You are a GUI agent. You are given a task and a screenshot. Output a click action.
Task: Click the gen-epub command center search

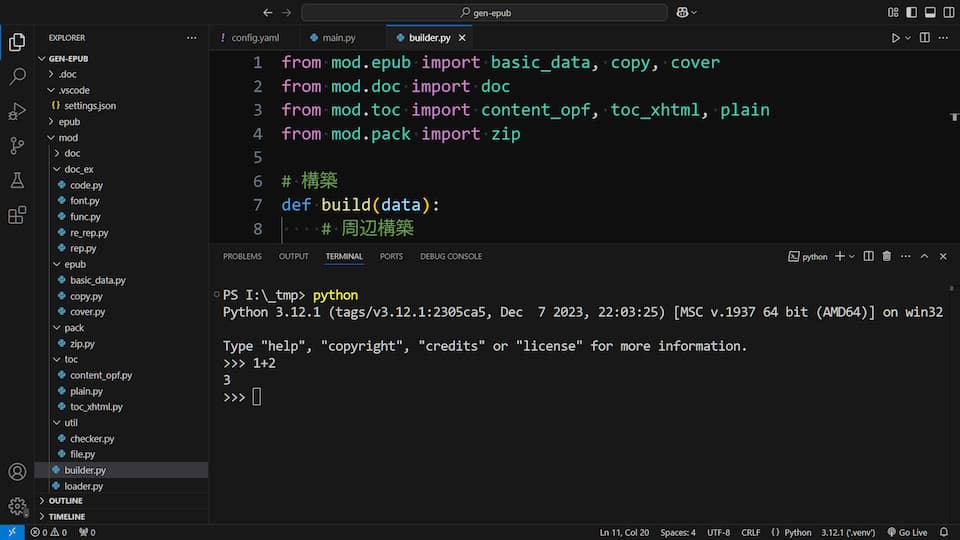click(x=484, y=12)
